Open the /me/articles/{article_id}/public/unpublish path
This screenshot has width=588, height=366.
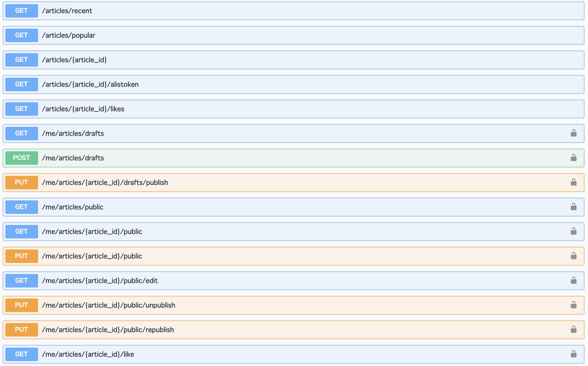(108, 305)
